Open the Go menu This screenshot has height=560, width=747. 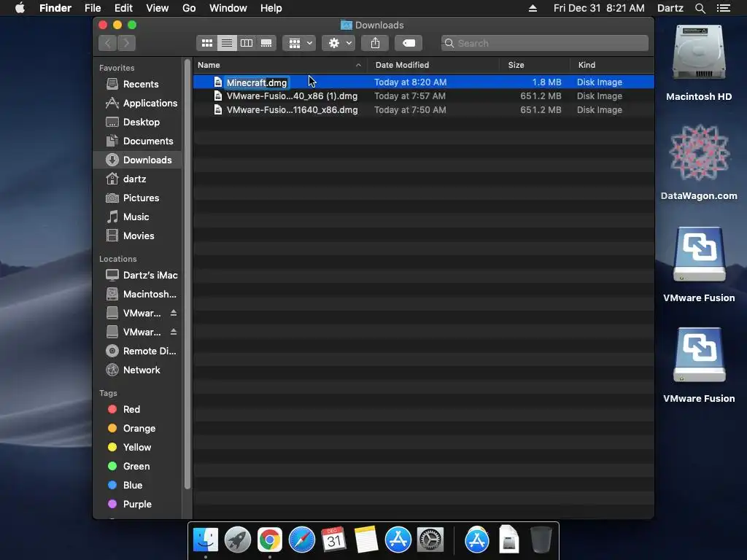click(x=189, y=8)
